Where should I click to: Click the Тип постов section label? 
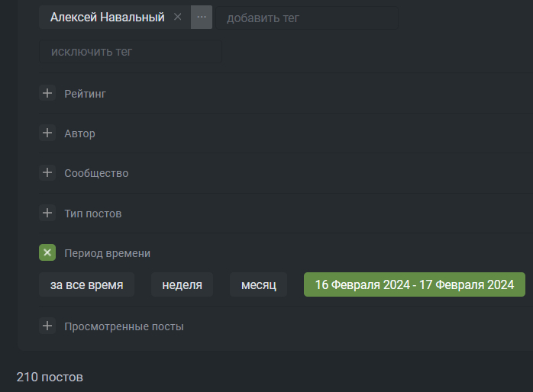tap(92, 214)
